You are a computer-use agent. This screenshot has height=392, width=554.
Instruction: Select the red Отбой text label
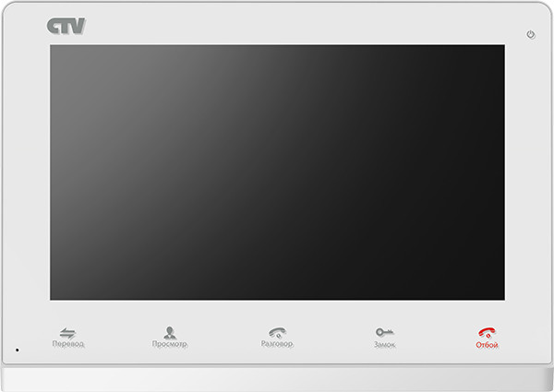tap(487, 345)
